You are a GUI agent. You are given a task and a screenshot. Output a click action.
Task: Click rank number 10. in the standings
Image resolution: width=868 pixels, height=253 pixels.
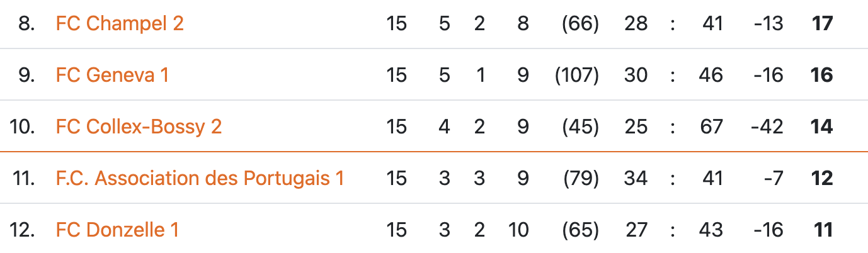(22, 127)
